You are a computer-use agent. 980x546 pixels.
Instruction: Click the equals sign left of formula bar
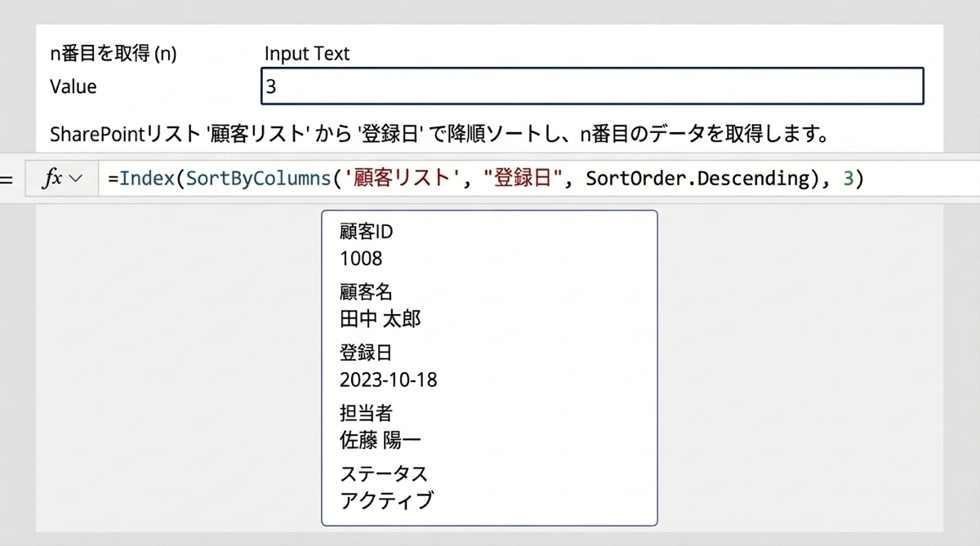click(7, 179)
